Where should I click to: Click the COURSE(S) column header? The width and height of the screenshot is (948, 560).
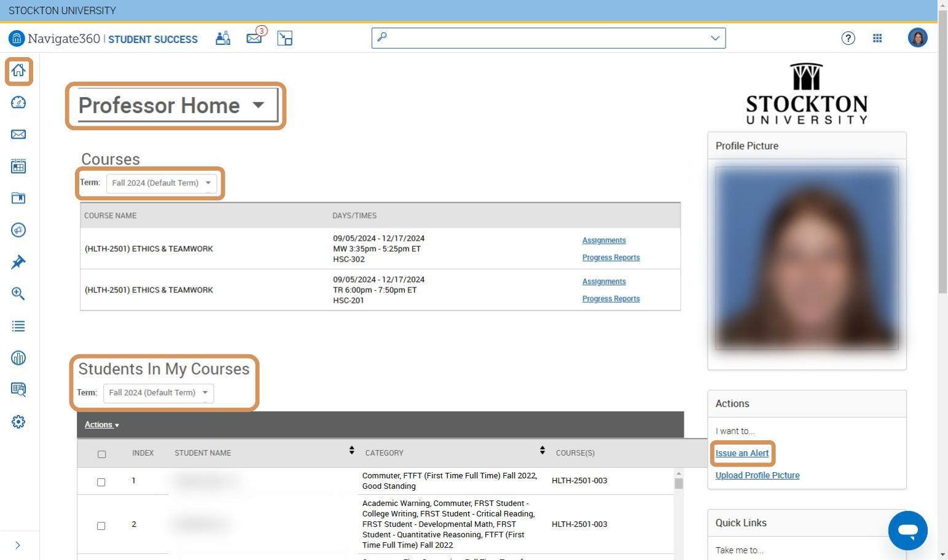(x=575, y=453)
